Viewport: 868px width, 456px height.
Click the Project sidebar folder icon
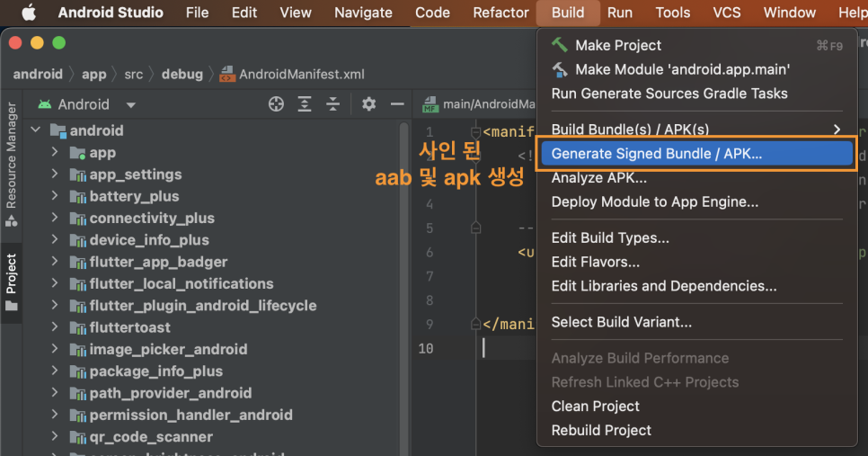click(11, 306)
